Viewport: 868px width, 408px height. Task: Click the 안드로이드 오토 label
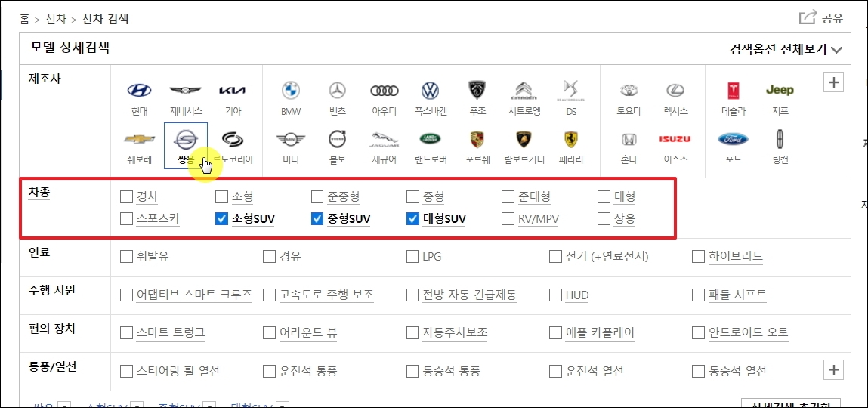[749, 332]
